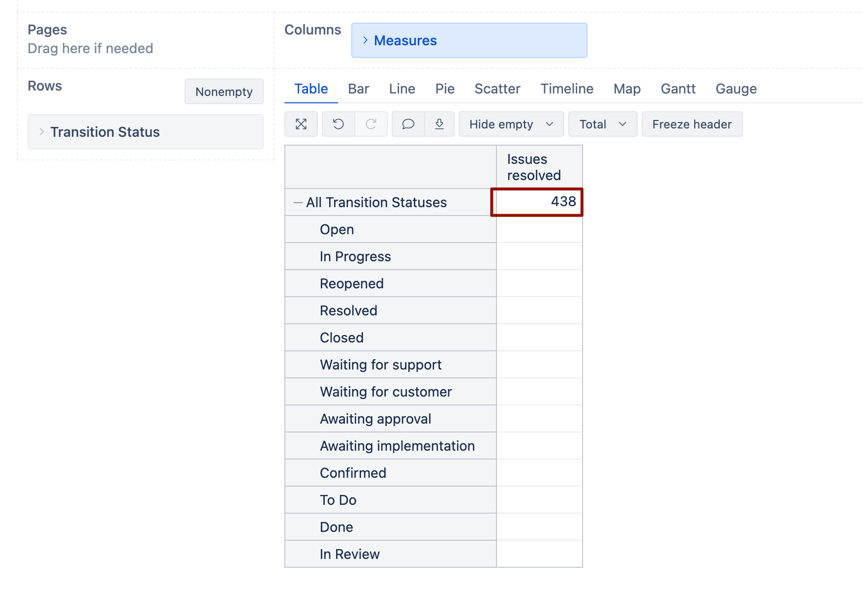Open the Total dropdown
The height and width of the screenshot is (616, 863).
tap(603, 124)
